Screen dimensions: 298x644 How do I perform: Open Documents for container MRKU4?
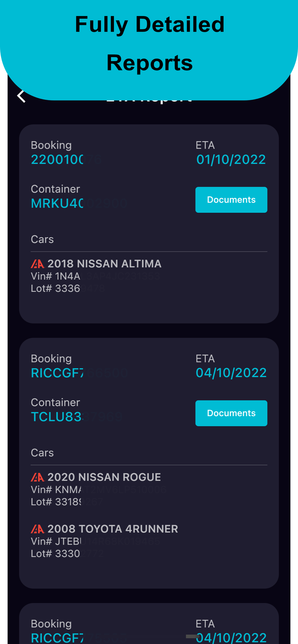[x=231, y=200]
